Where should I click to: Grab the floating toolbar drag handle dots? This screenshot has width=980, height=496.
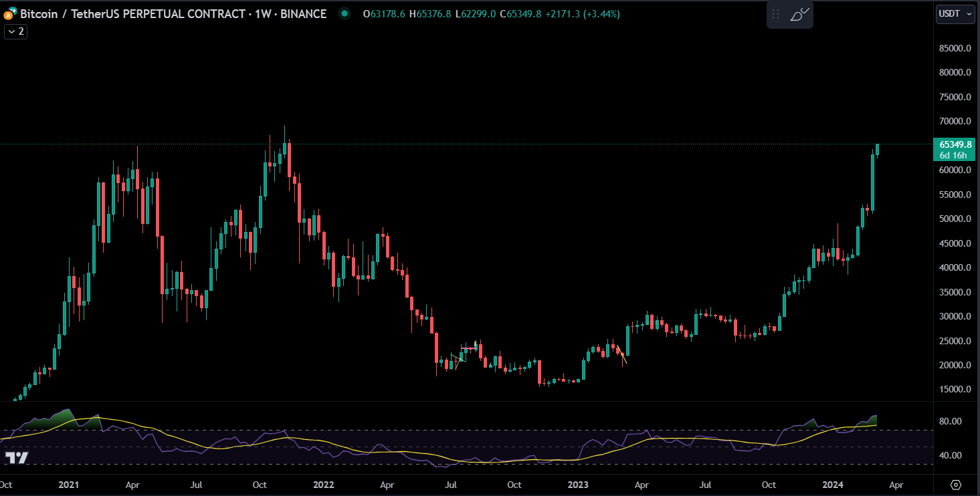[x=776, y=13]
